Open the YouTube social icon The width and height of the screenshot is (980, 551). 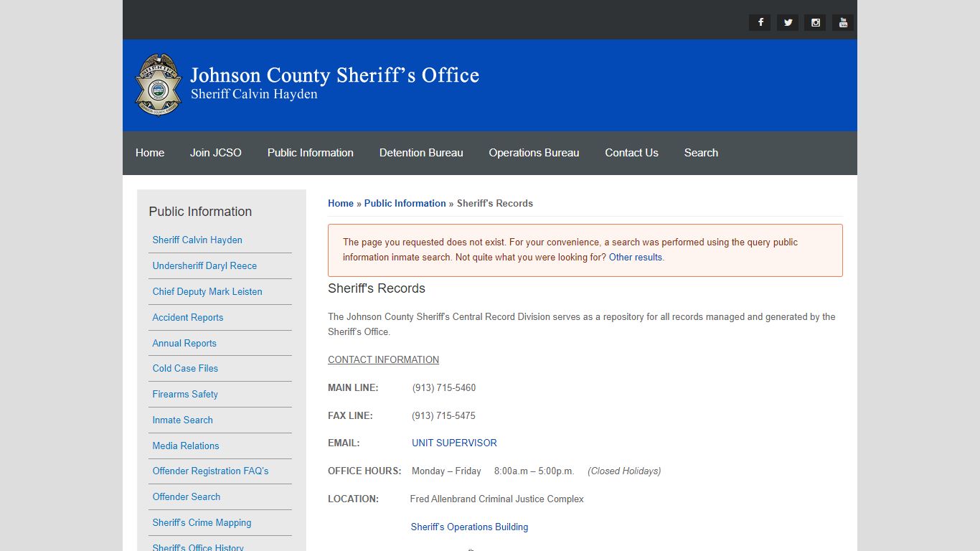[843, 22]
